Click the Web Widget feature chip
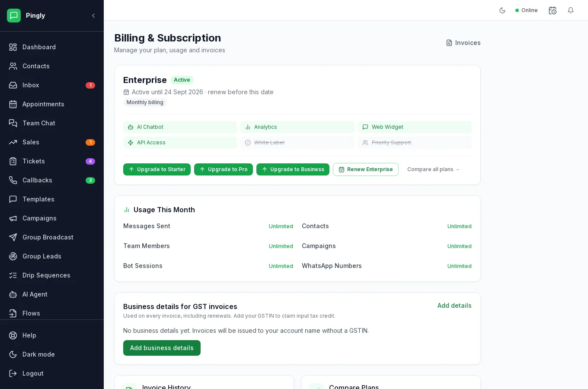This screenshot has height=389, width=588. [x=415, y=127]
